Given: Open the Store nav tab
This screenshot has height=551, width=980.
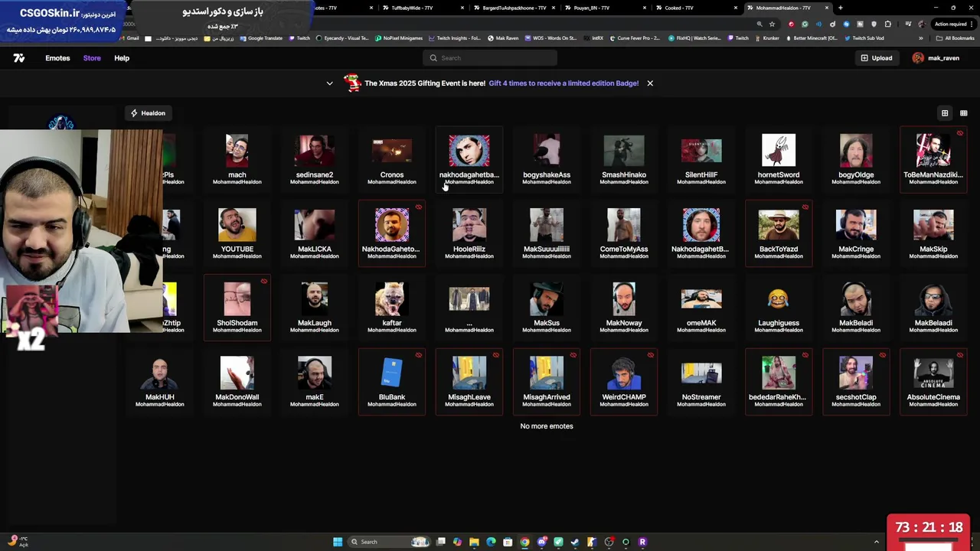Looking at the screenshot, I should tap(92, 58).
